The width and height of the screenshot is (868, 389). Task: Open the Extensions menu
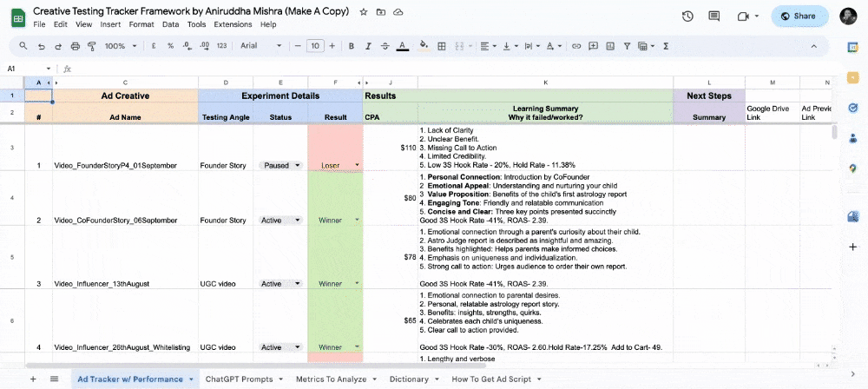[x=233, y=24]
